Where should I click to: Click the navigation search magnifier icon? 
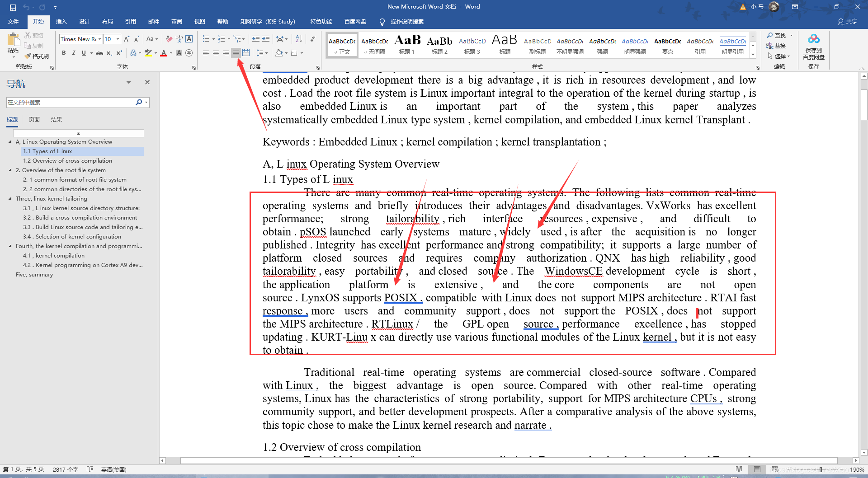[x=139, y=103]
